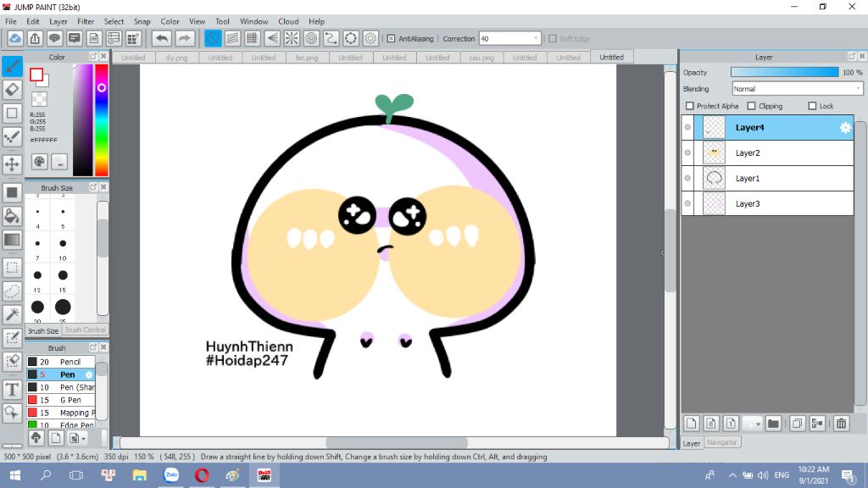Toggle visibility of Layer1
Viewport: 868px width, 488px height.
point(687,178)
